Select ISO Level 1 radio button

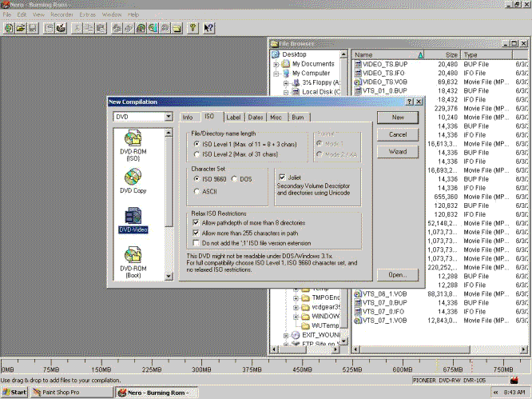click(x=197, y=144)
